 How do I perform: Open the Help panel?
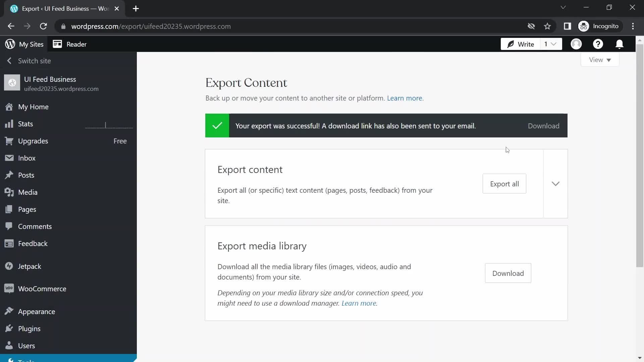click(x=598, y=44)
